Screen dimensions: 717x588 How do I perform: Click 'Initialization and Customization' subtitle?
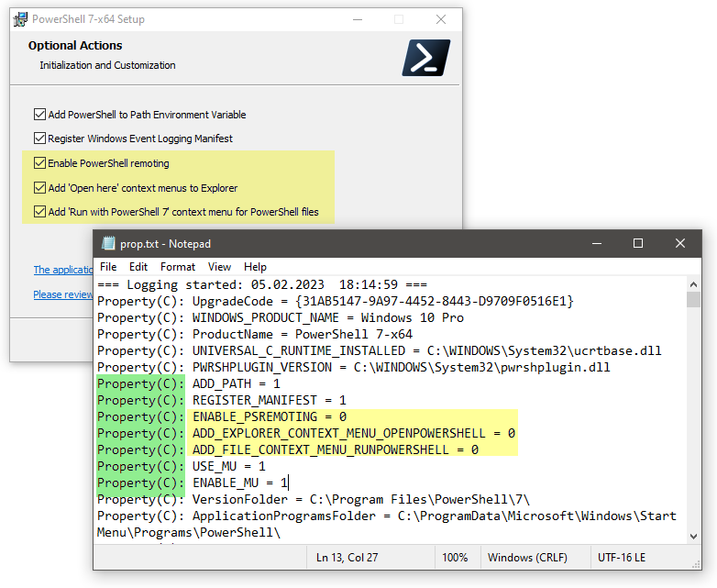pos(107,65)
